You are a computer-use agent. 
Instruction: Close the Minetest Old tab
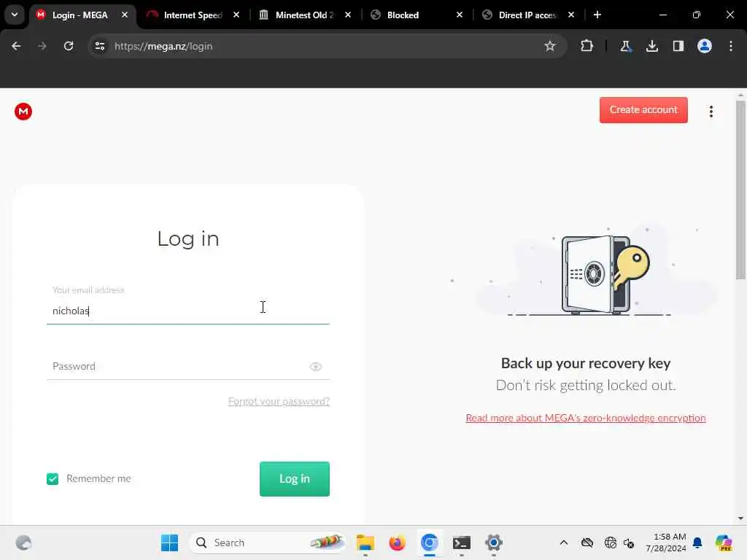click(348, 15)
